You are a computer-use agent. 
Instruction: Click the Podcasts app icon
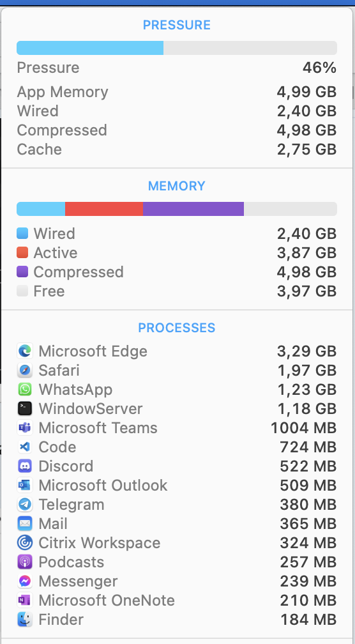coord(25,562)
